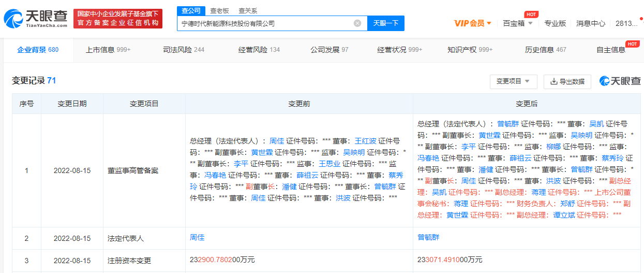Switch to the 查关系 search tab
644x273 pixels.
coord(247,10)
